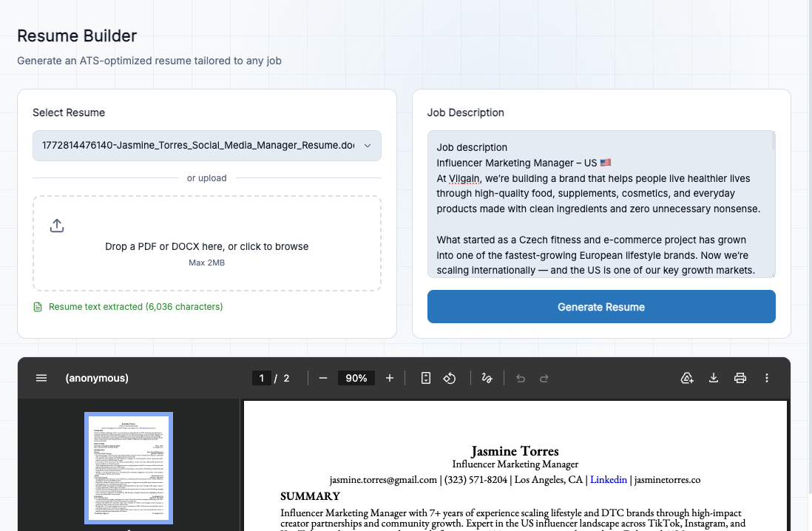Click the drop PDF or DOCX upload area
The image size is (812, 531).
pos(207,244)
